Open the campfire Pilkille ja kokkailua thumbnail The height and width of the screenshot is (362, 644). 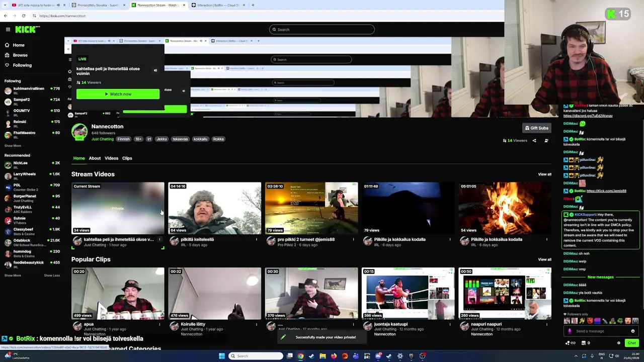505,208
